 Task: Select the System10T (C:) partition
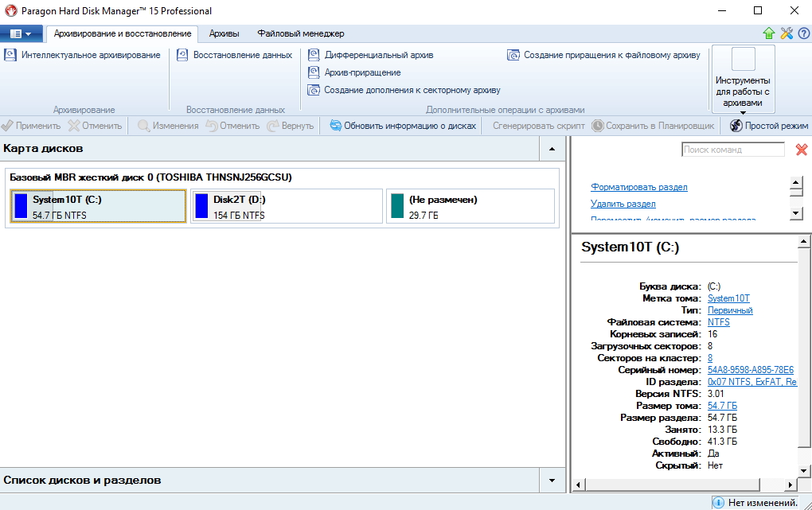tap(98, 206)
